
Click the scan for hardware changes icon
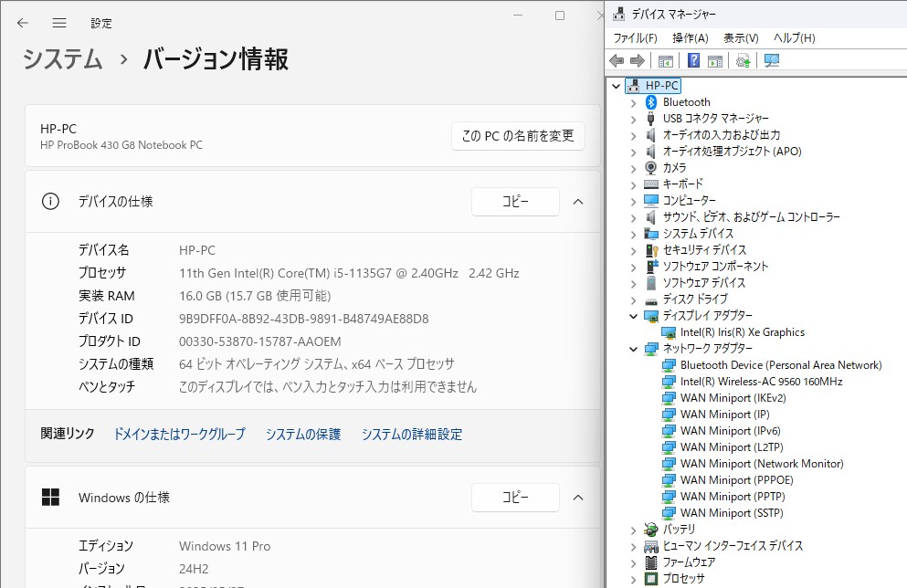772,61
